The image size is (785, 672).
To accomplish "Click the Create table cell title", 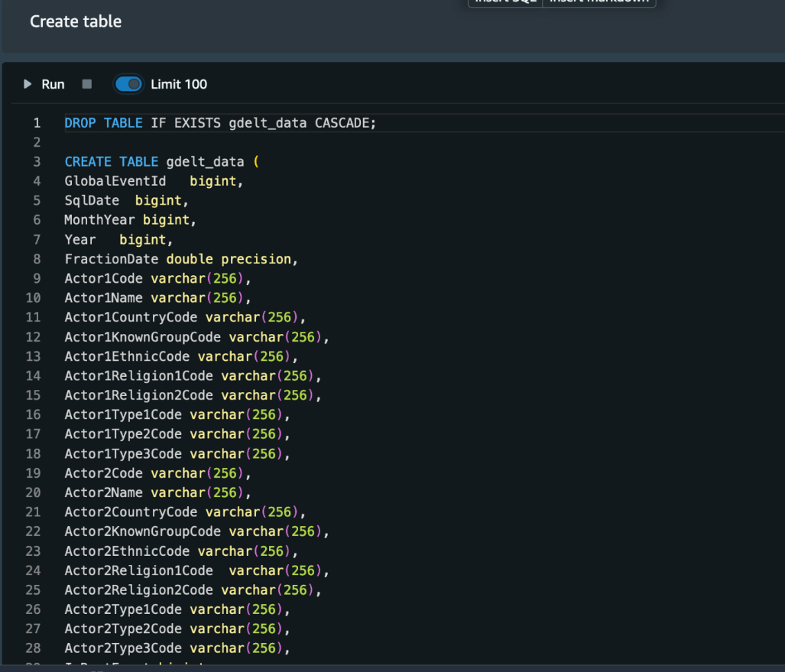I will 76,21.
